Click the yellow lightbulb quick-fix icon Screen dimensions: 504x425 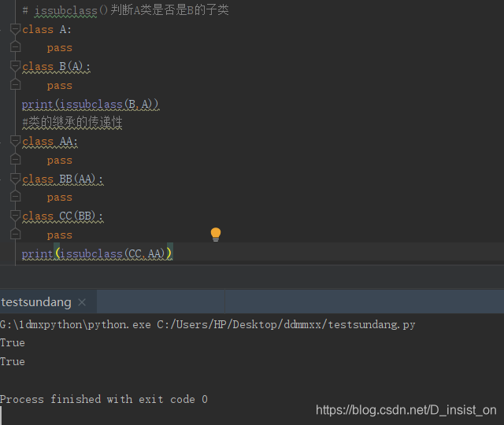click(216, 235)
